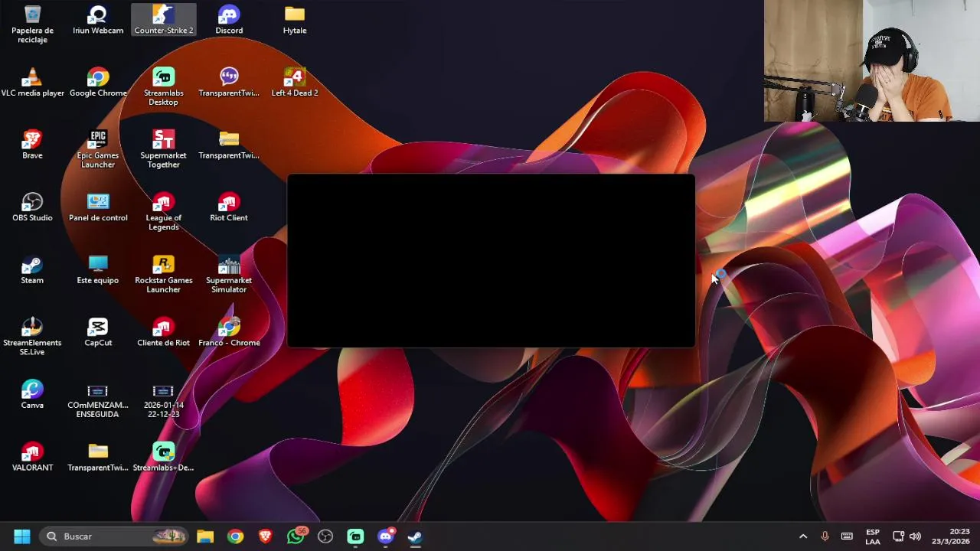Switch to Streamlabs in the taskbar

(x=355, y=536)
